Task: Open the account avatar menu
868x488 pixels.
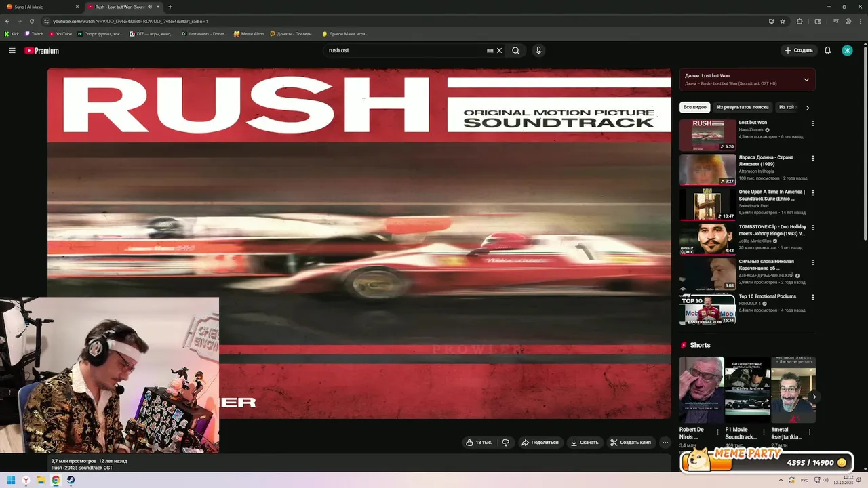Action: click(x=847, y=50)
